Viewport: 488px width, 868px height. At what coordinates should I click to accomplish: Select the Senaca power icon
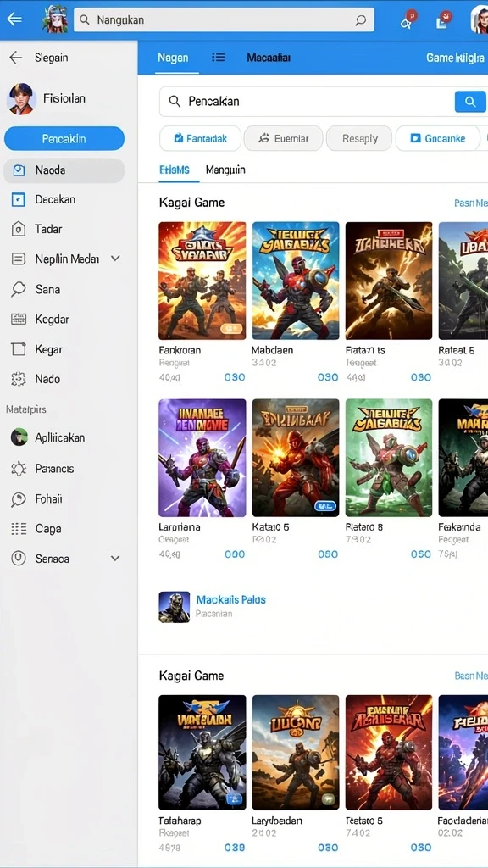[19, 559]
